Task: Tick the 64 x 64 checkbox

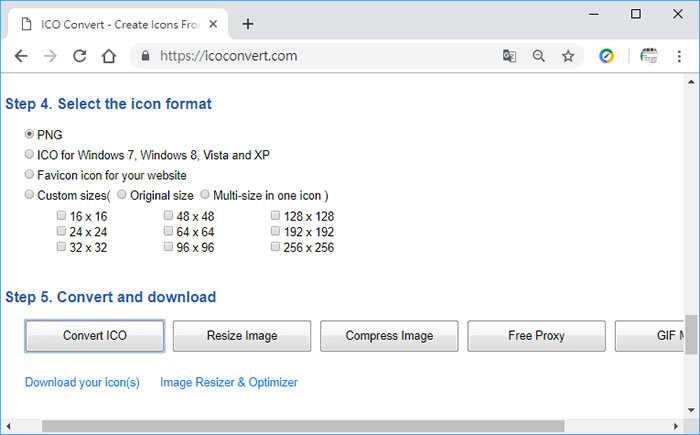Action: 169,232
